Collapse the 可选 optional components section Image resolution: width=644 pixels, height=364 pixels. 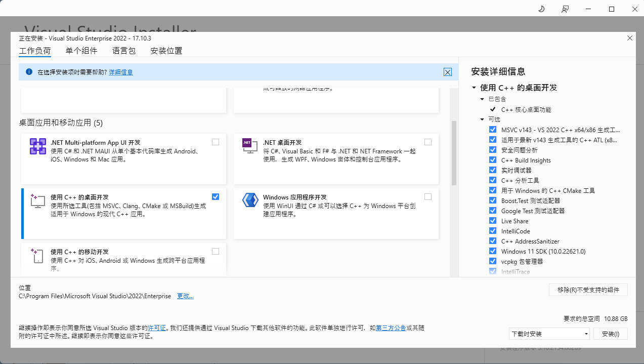click(482, 119)
